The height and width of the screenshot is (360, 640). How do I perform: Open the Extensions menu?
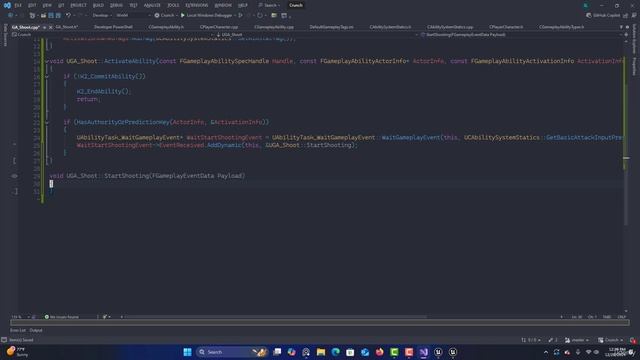tap(197, 5)
